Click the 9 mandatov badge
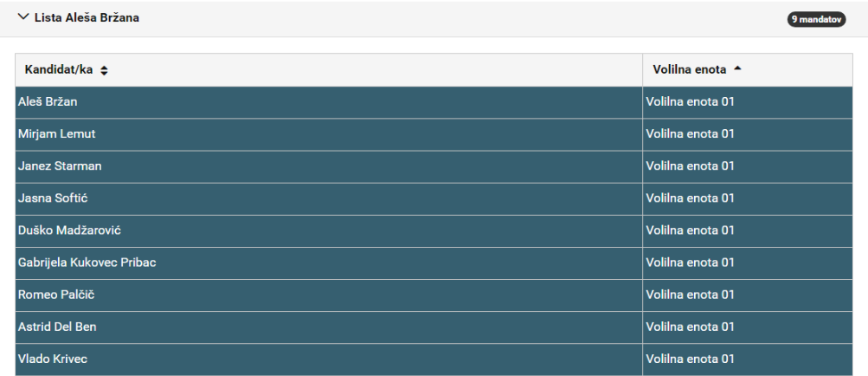Image resolution: width=868 pixels, height=376 pixels. coord(817,19)
